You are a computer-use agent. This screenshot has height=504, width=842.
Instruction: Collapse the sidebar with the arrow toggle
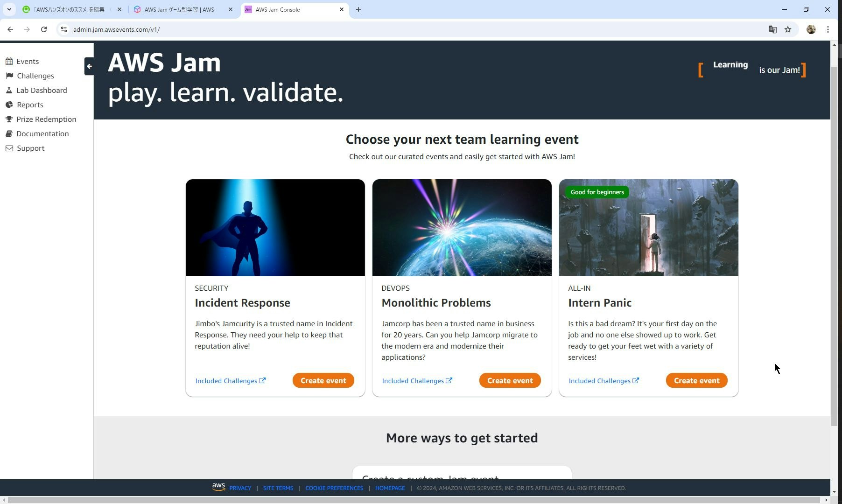(x=89, y=66)
